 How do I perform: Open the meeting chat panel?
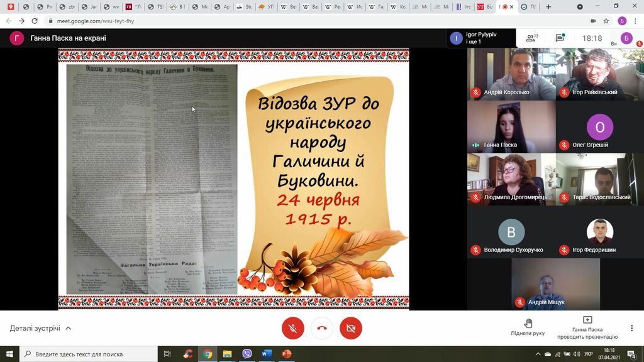560,38
